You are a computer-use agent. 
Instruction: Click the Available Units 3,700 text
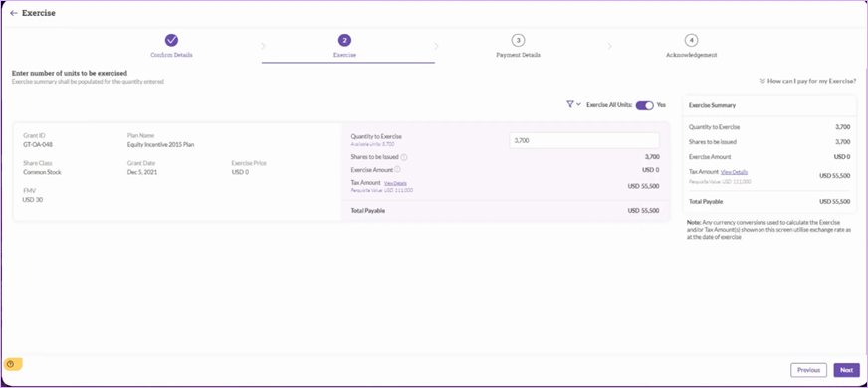pos(372,144)
